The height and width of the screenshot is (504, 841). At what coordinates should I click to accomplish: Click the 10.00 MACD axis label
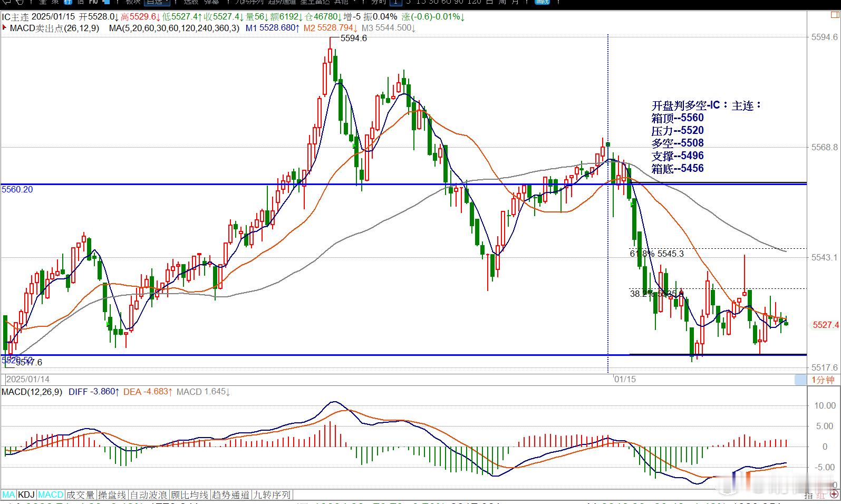[x=825, y=405]
